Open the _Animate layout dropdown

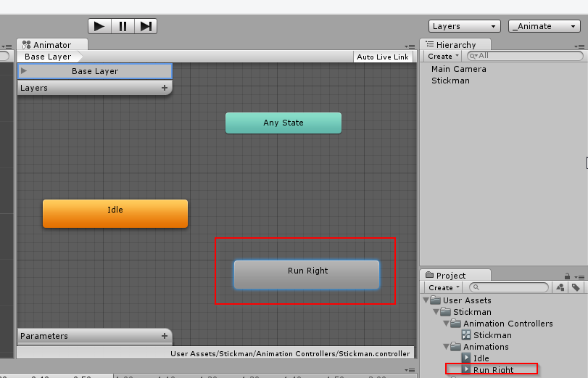pos(543,26)
